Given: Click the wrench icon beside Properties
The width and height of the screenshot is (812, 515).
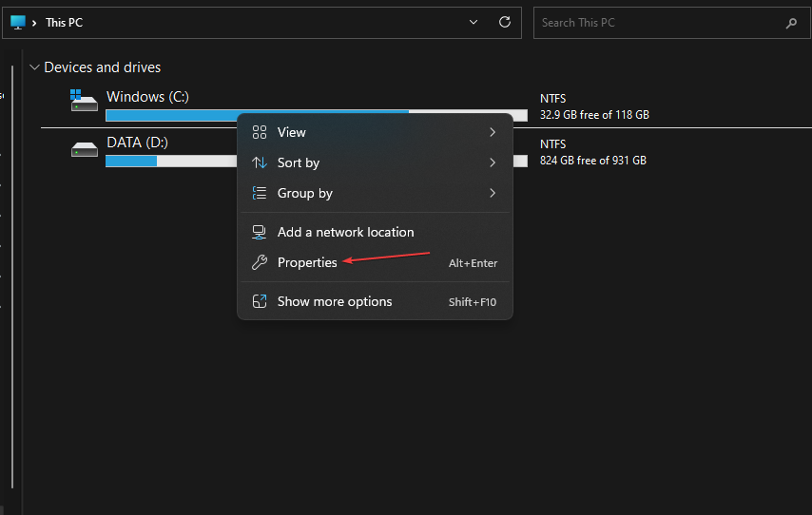Looking at the screenshot, I should tap(260, 262).
